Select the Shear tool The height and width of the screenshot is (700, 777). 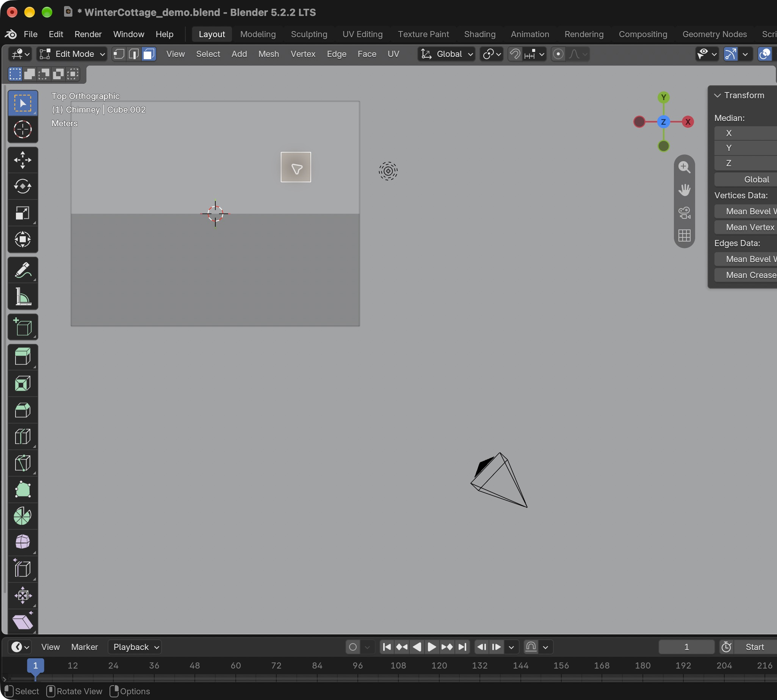(23, 622)
